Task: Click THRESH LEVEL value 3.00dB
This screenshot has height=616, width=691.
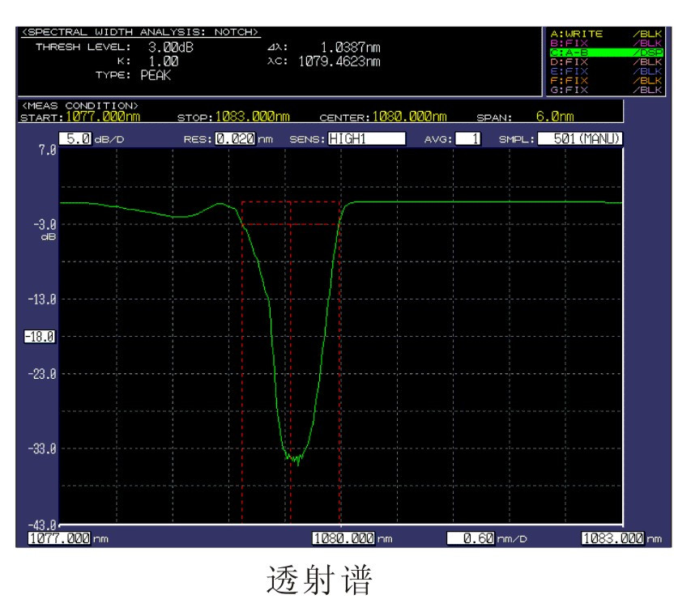Action: [171, 47]
